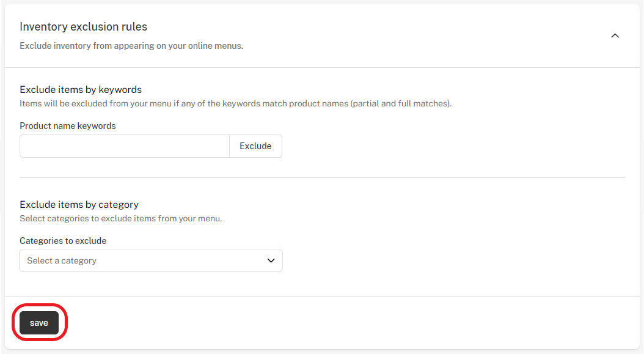Collapse the Inventory exclusion rules section
Viewport: 644px width, 354px height.
[x=615, y=35]
